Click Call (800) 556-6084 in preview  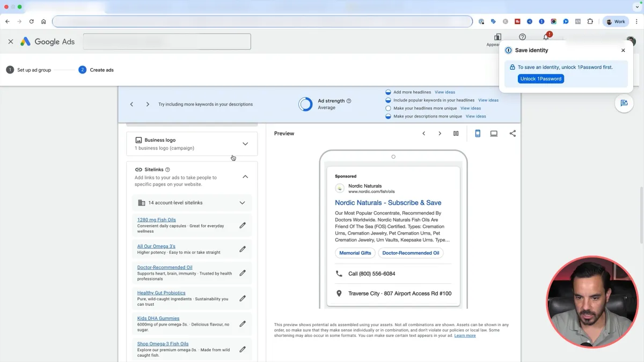371,274
